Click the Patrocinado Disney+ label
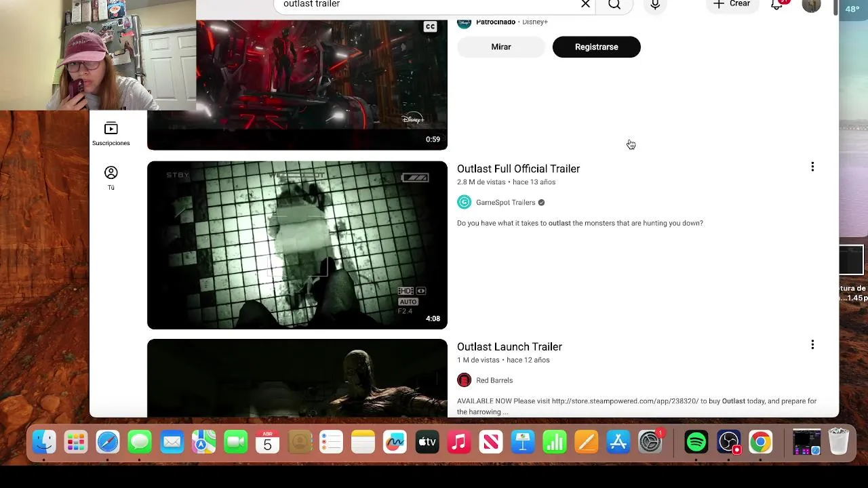The image size is (868, 488). pos(511,22)
